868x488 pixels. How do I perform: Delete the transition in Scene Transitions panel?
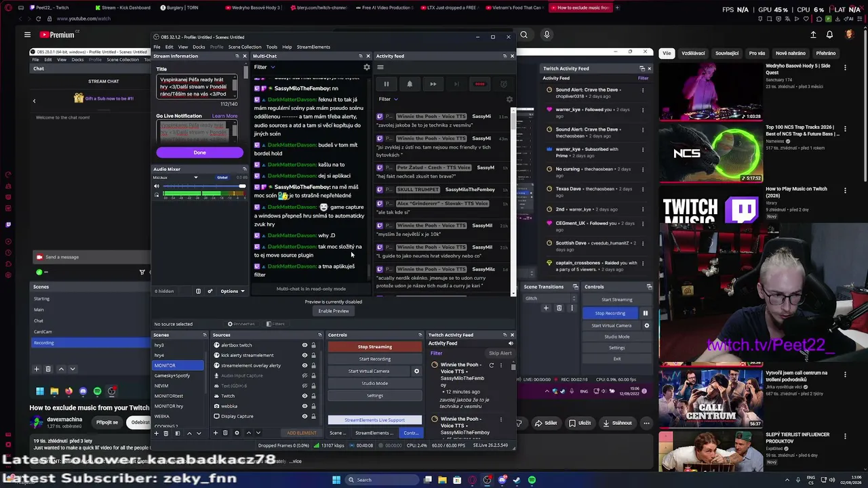point(559,308)
